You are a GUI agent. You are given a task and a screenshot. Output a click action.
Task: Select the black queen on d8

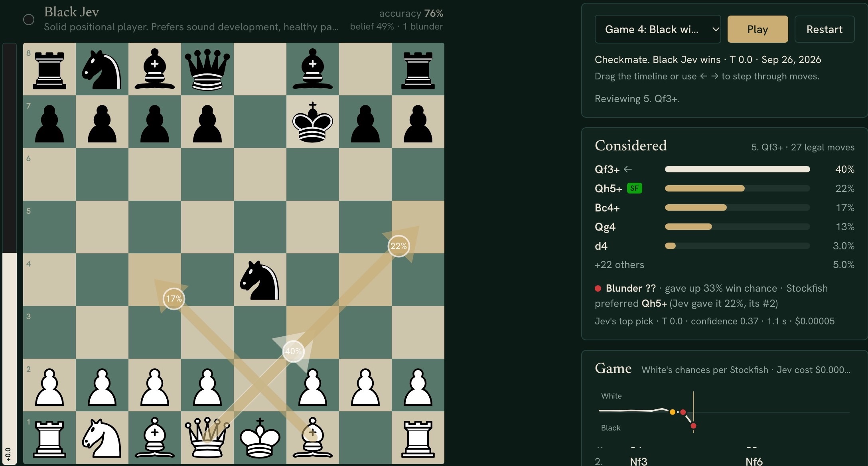click(207, 69)
